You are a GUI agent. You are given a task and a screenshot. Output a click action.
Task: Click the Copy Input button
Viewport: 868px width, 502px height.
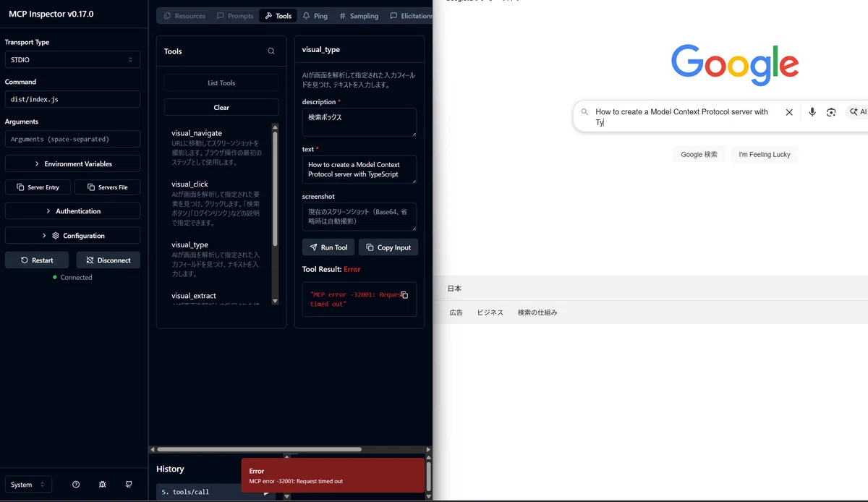(388, 247)
